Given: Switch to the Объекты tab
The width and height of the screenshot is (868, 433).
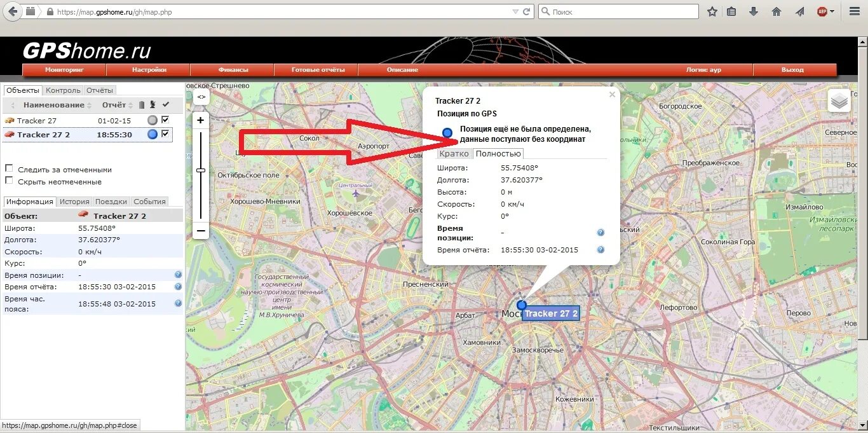Looking at the screenshot, I should [23, 90].
